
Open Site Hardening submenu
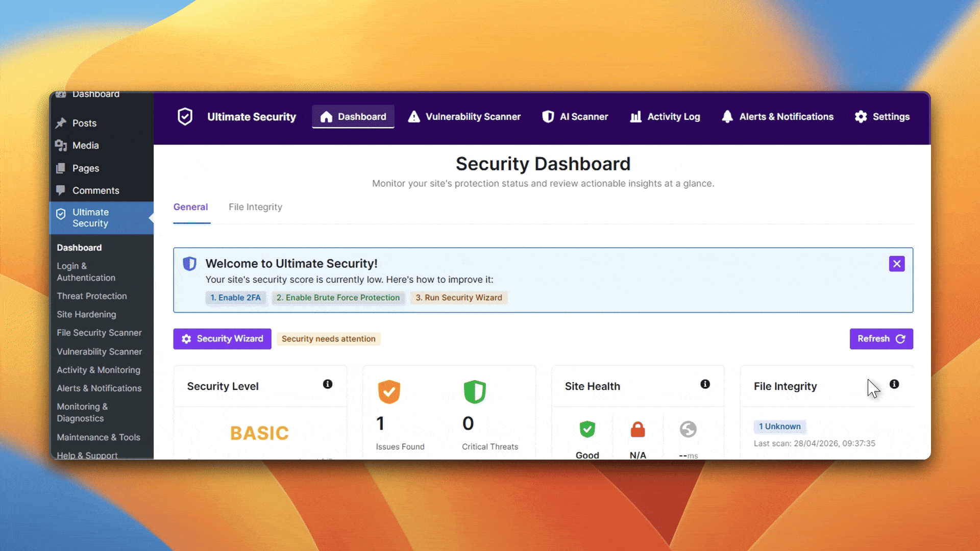tap(86, 314)
